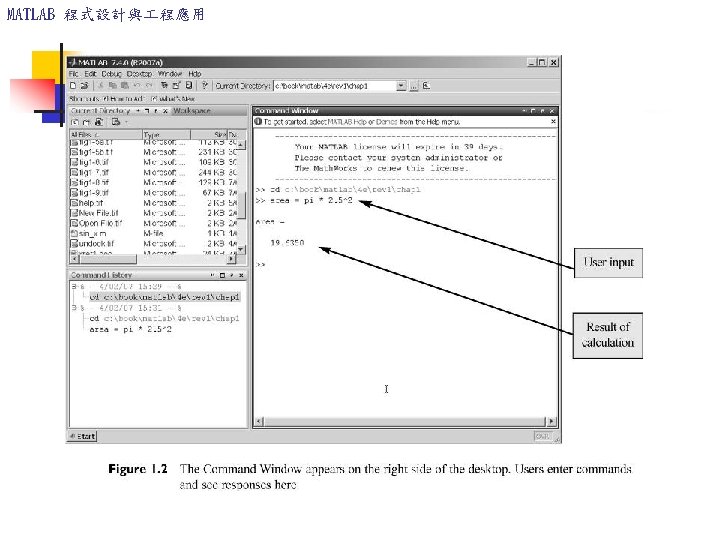Open the Edit menu
Viewport: 720px width, 540px height.
click(x=90, y=73)
